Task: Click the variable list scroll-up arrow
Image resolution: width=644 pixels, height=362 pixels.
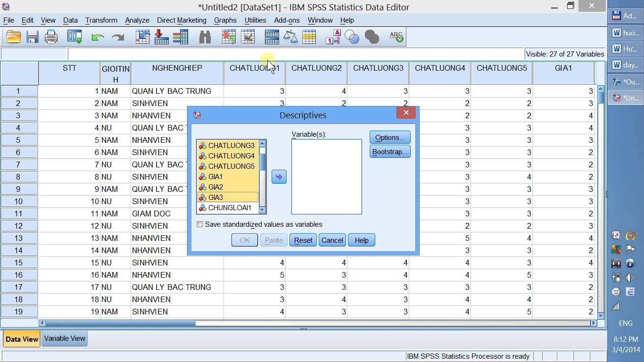Action: pyautogui.click(x=263, y=144)
